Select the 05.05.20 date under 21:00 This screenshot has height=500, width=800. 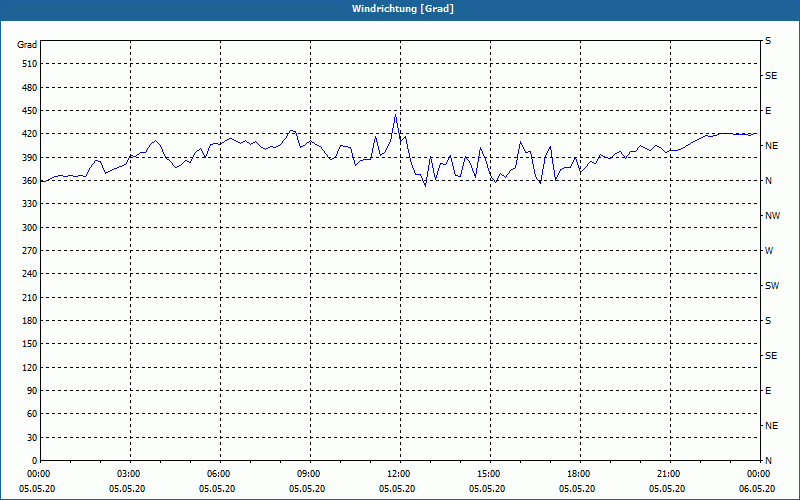666,489
